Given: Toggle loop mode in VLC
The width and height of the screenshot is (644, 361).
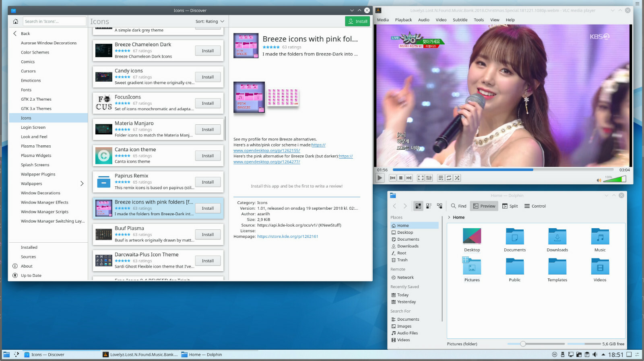Looking at the screenshot, I should pyautogui.click(x=449, y=178).
